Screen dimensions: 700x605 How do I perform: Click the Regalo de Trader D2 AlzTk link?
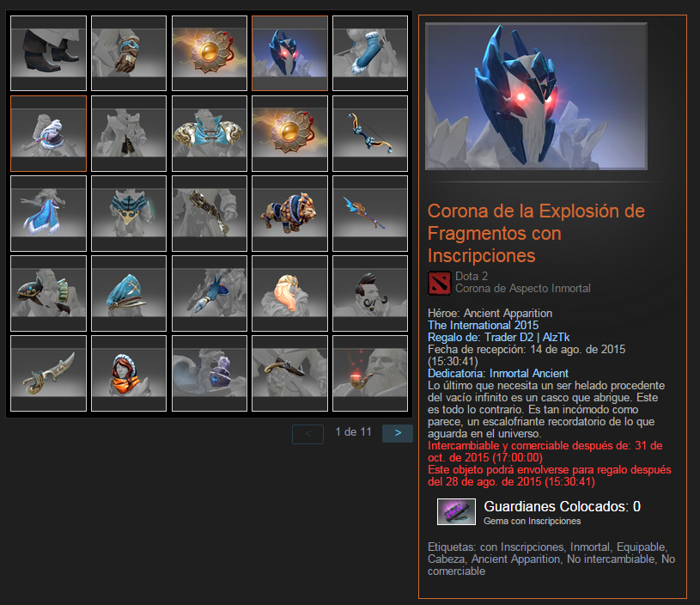click(x=498, y=337)
